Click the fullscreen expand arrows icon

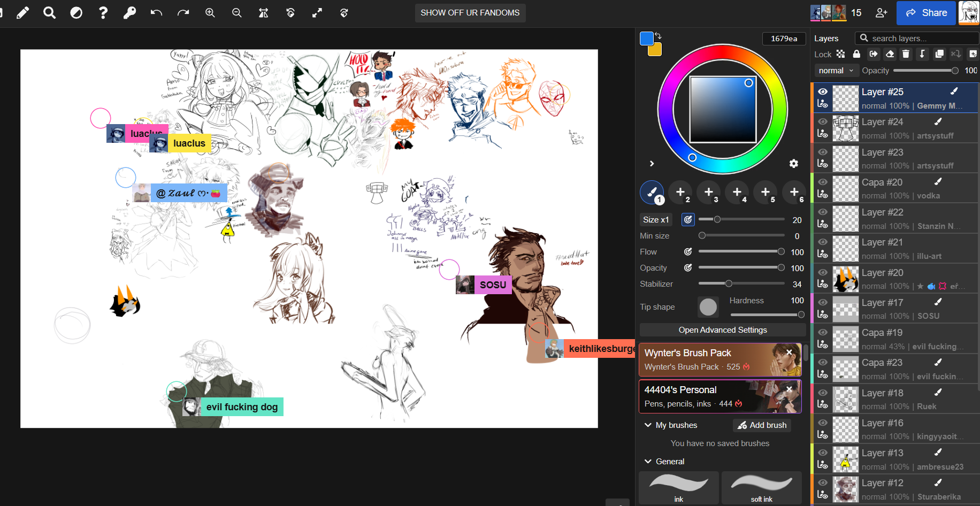(317, 13)
